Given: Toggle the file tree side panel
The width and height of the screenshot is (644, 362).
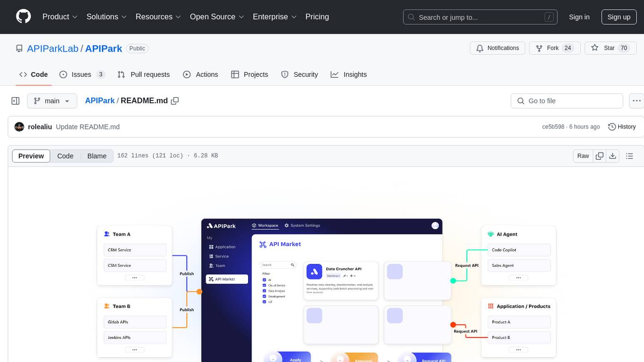Looking at the screenshot, I should tap(16, 101).
